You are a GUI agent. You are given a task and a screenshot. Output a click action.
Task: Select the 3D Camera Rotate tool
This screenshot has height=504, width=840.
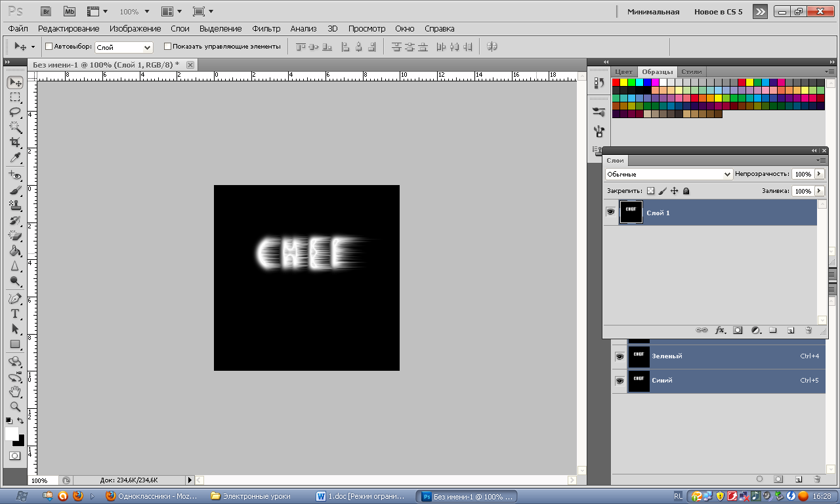click(15, 377)
